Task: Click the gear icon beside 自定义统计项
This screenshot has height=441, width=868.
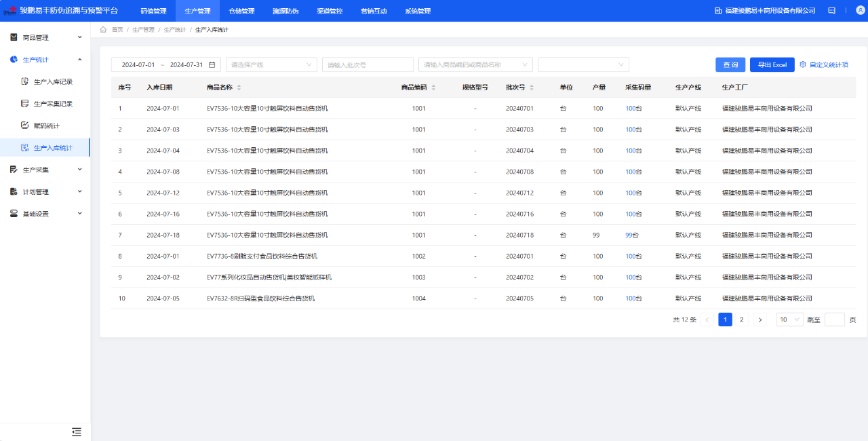Action: 803,64
